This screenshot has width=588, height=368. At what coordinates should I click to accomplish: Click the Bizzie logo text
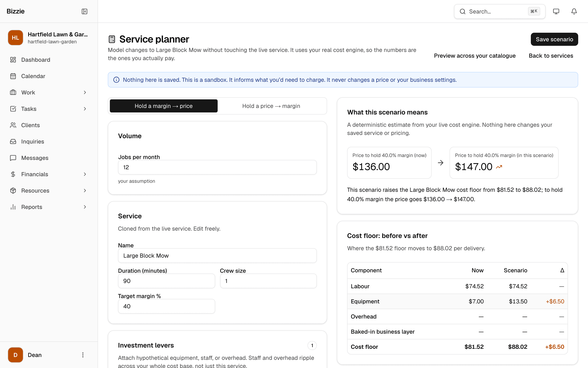[16, 11]
